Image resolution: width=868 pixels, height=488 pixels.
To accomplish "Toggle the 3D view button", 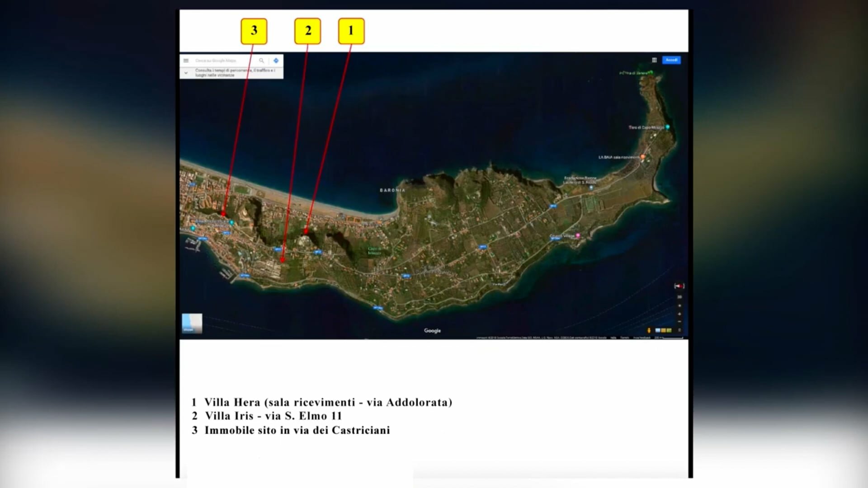I will tap(679, 297).
